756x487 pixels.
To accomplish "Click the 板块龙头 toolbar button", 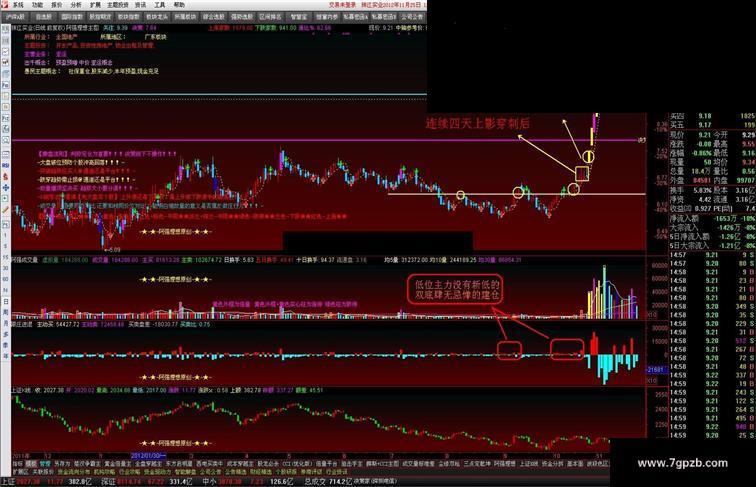I will 157,17.
